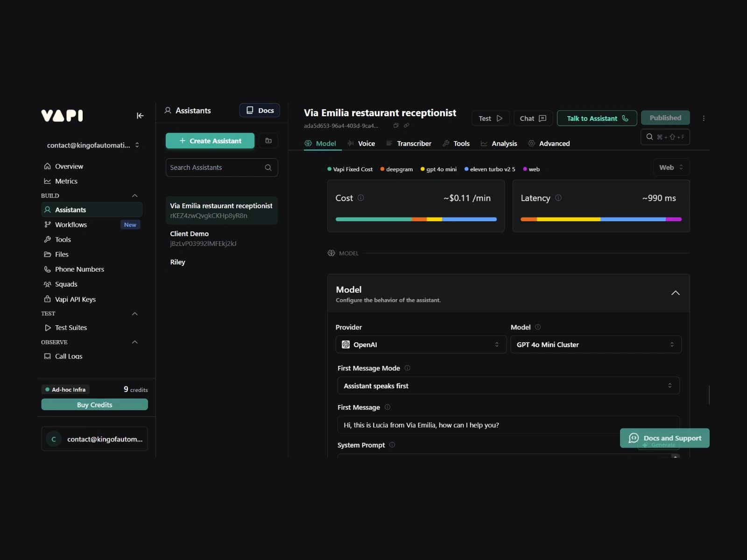Click the First Message info icon
The height and width of the screenshot is (560, 747).
point(387,407)
